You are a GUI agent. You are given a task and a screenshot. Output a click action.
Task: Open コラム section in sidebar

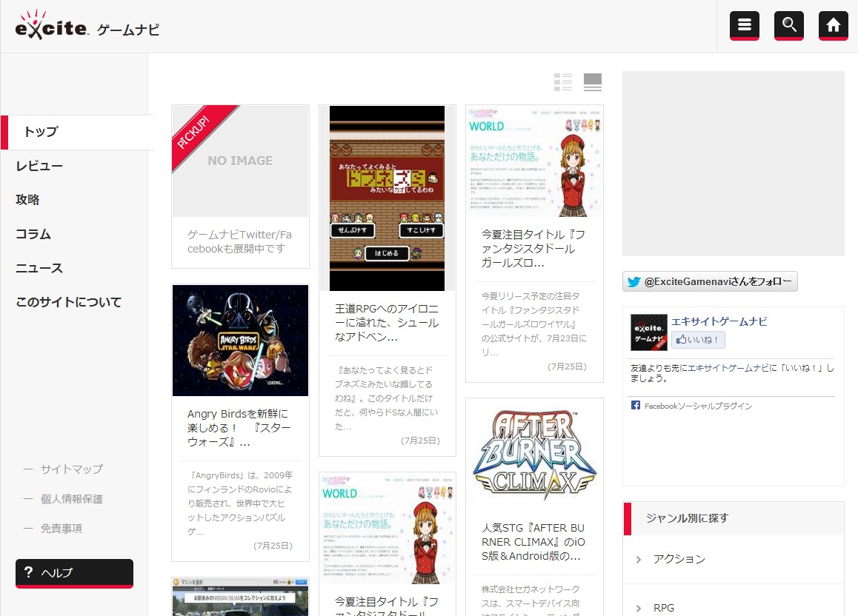pos(33,235)
